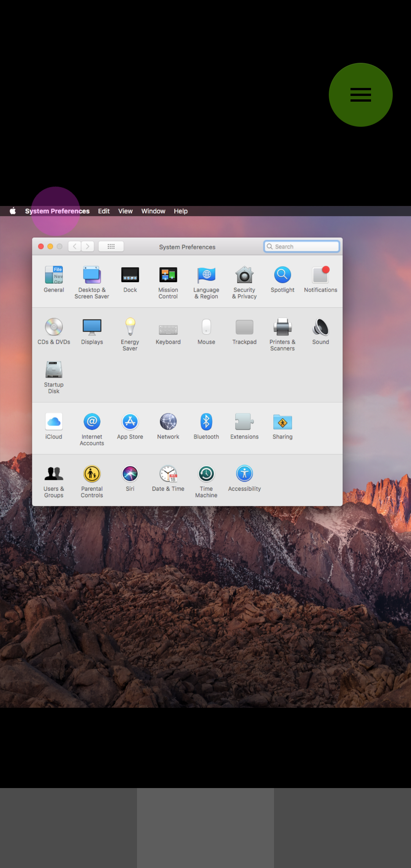Screen dimensions: 411x868
Task: Open Spotlight preferences
Action: [x=282, y=279]
